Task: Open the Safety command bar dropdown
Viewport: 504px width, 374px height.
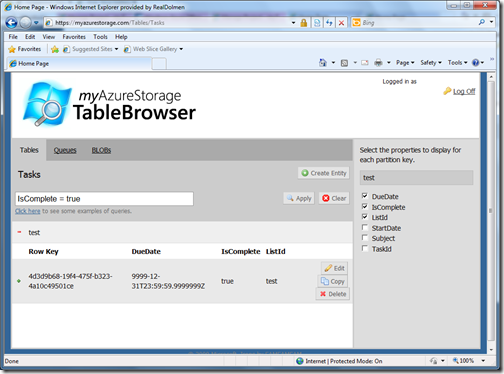Action: [431, 63]
